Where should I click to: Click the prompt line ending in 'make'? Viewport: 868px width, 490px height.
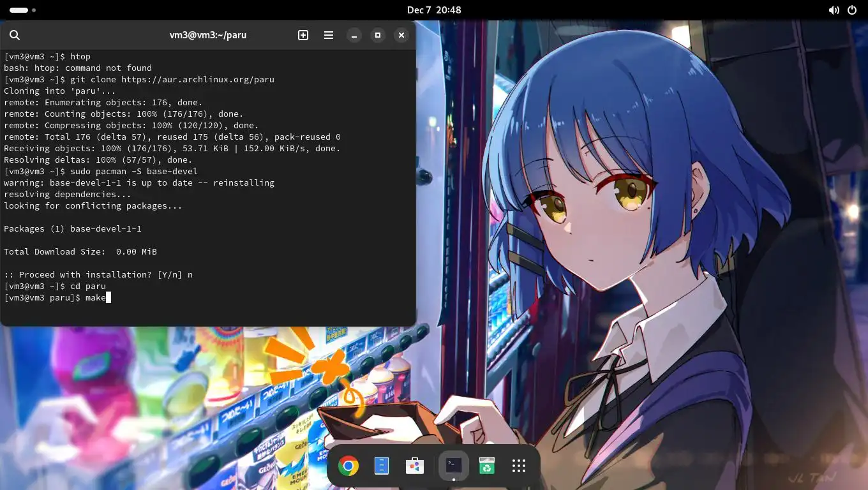click(x=57, y=297)
